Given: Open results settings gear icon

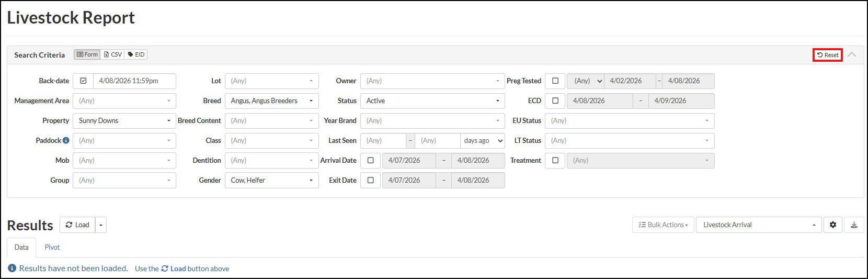Looking at the screenshot, I should (x=833, y=225).
